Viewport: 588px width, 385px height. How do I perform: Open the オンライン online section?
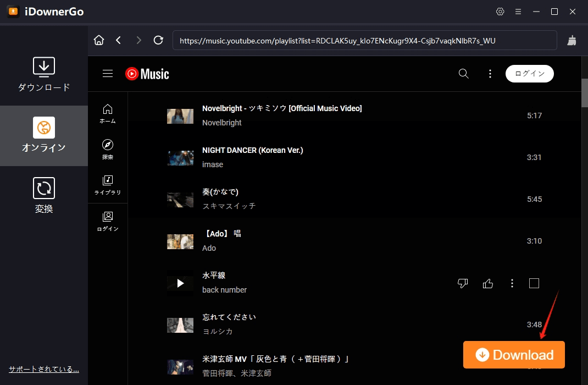coord(44,136)
